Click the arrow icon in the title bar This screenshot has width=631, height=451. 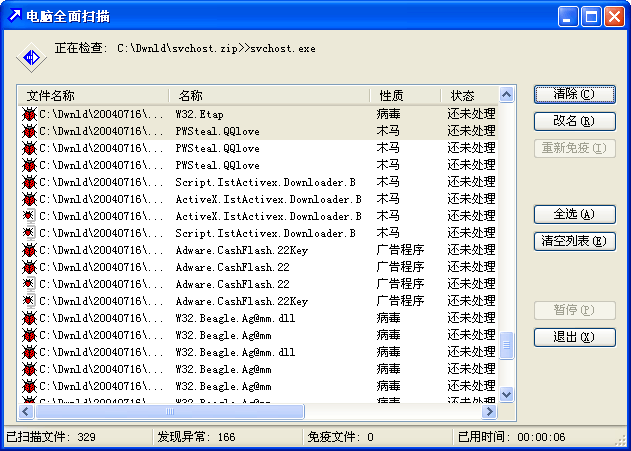tap(14, 16)
